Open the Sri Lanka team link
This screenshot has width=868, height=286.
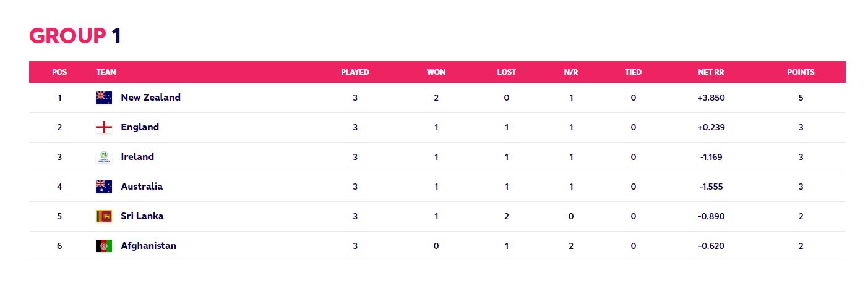(x=142, y=216)
